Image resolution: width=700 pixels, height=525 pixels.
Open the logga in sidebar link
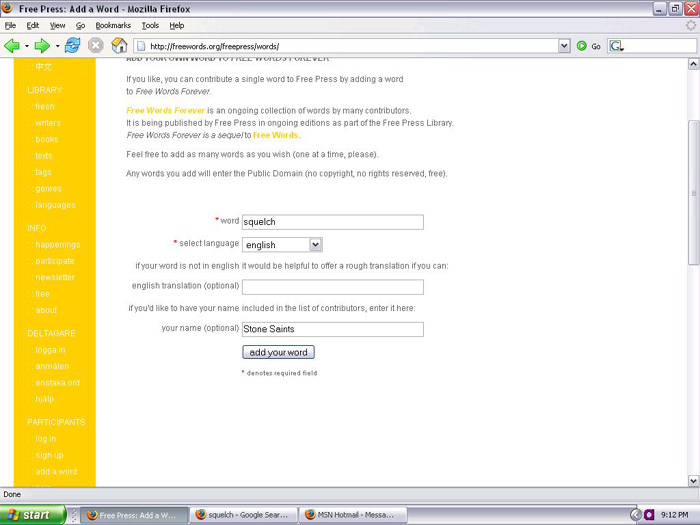[50, 350]
